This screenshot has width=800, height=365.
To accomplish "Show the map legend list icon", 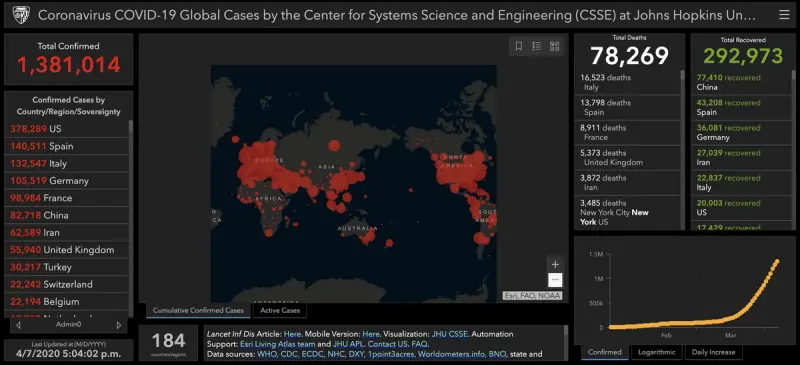I will pyautogui.click(x=536, y=46).
